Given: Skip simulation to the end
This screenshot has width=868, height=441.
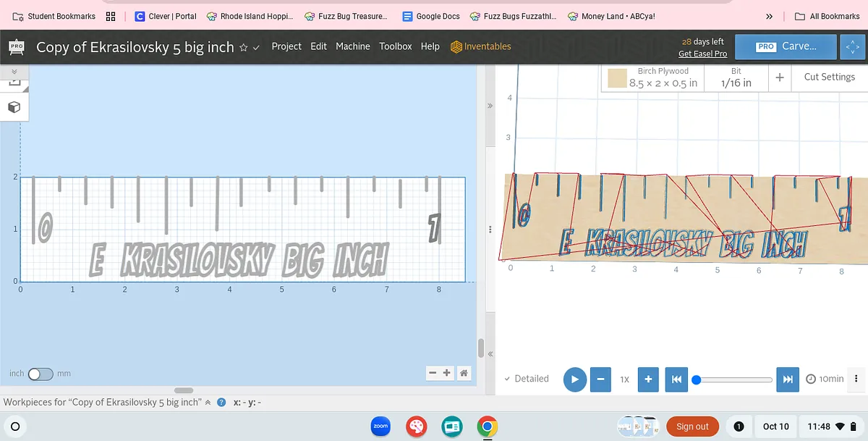Looking at the screenshot, I should click(x=788, y=379).
